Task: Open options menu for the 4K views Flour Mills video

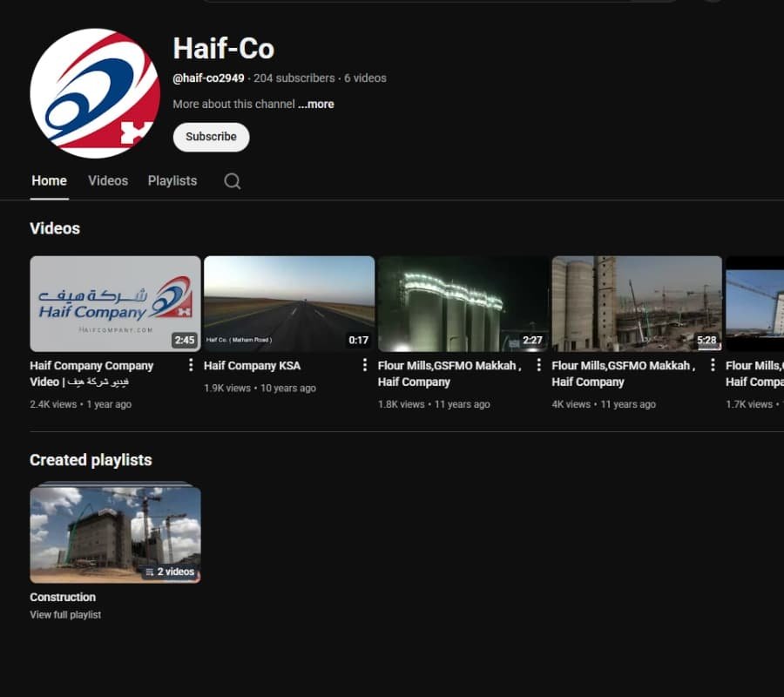Action: coord(711,366)
